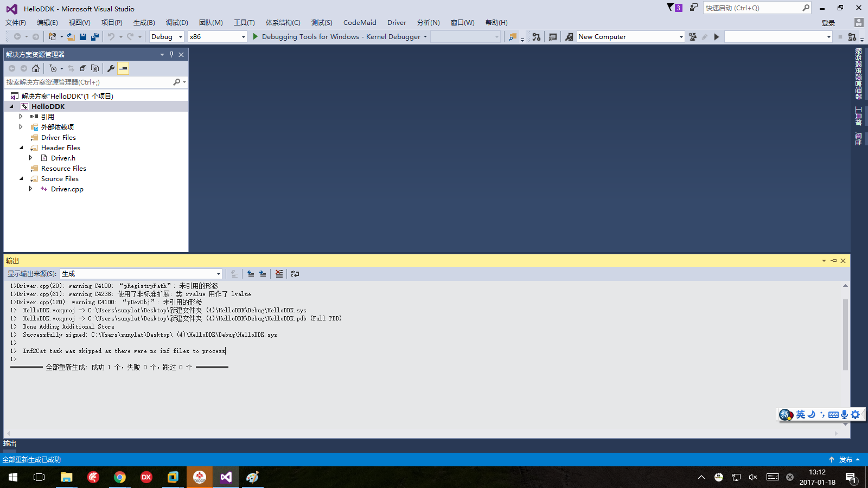
Task: Toggle Word Wrap in Output window
Action: click(295, 274)
